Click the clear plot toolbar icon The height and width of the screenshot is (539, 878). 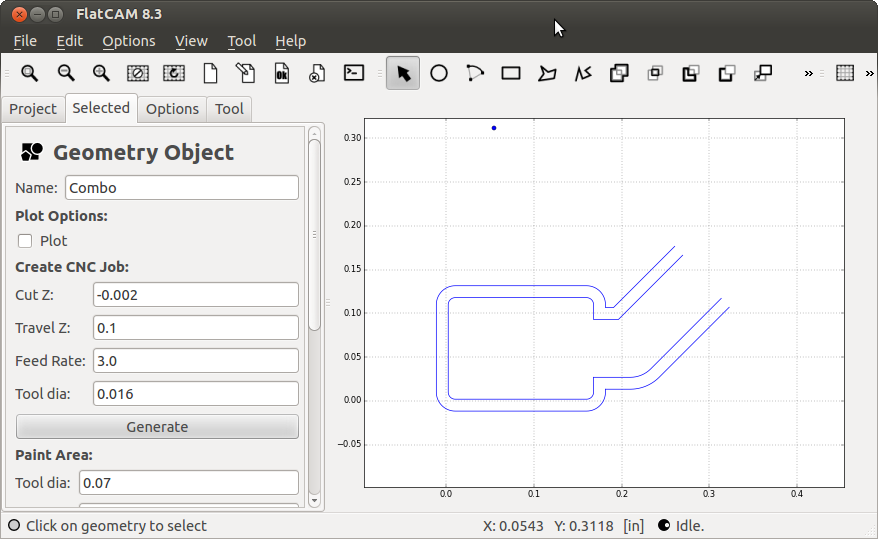tap(138, 73)
